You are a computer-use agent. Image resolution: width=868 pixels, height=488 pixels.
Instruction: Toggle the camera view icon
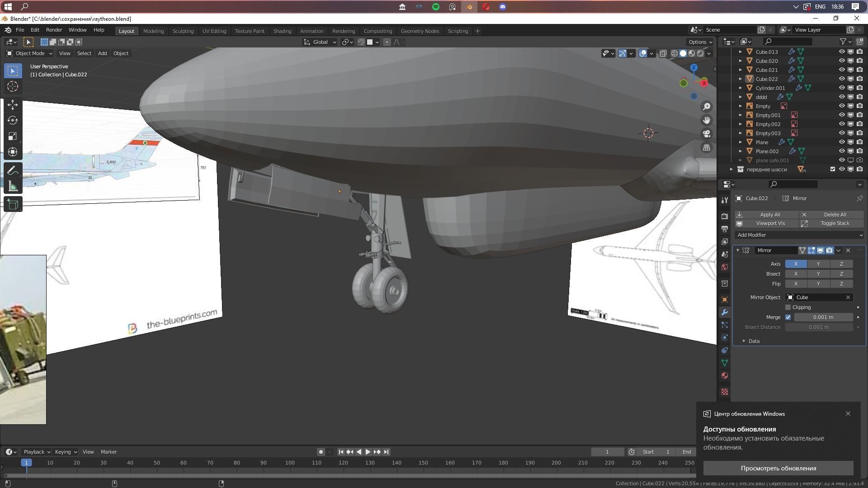[707, 134]
